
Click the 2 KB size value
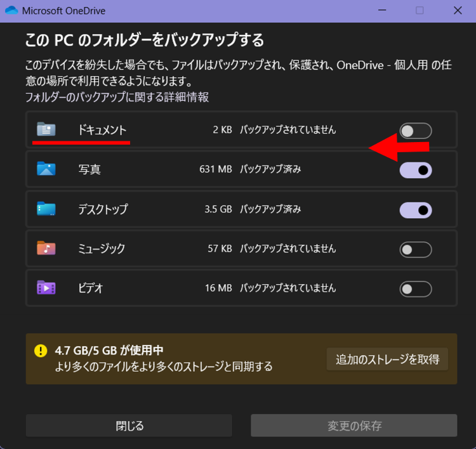[x=222, y=130]
